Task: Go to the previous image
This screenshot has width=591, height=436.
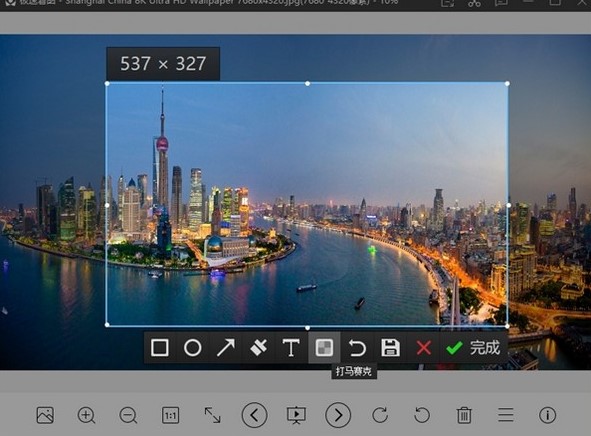Action: click(254, 415)
